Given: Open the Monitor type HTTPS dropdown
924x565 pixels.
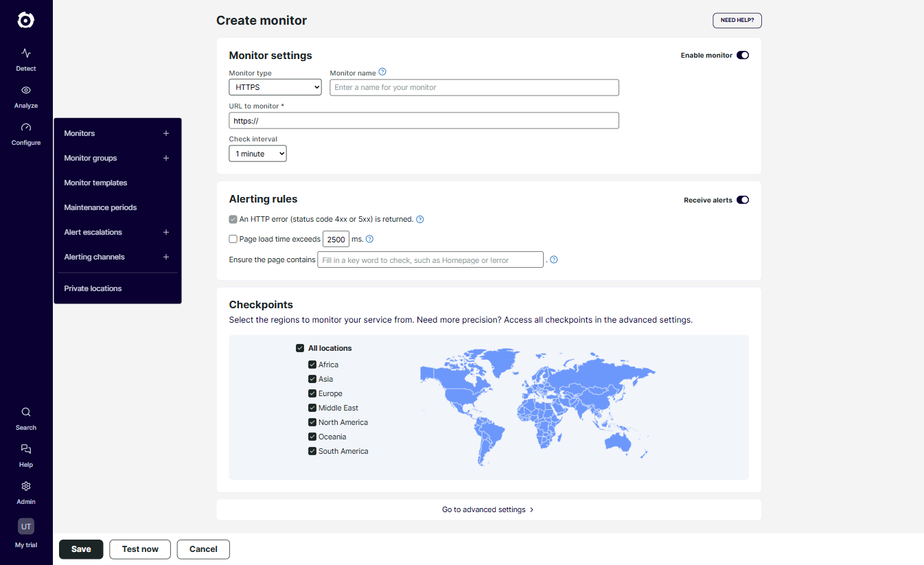Looking at the screenshot, I should pos(275,87).
